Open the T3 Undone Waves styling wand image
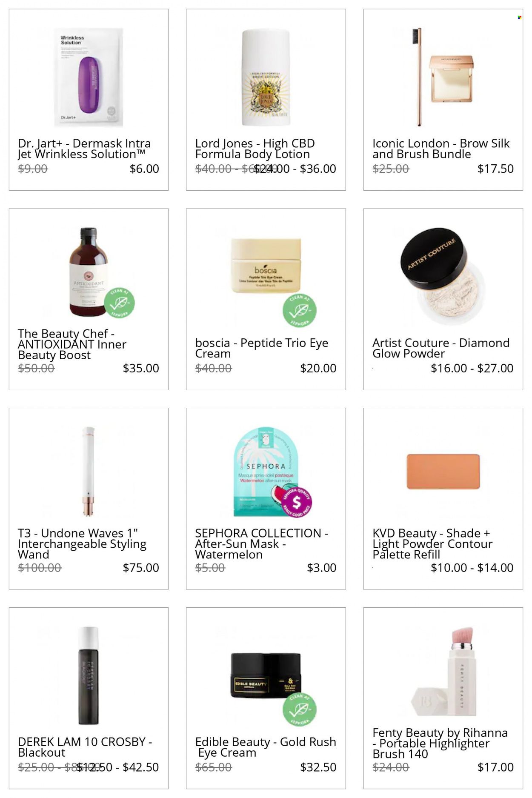Image resolution: width=532 pixels, height=798 pixels. pos(89,471)
